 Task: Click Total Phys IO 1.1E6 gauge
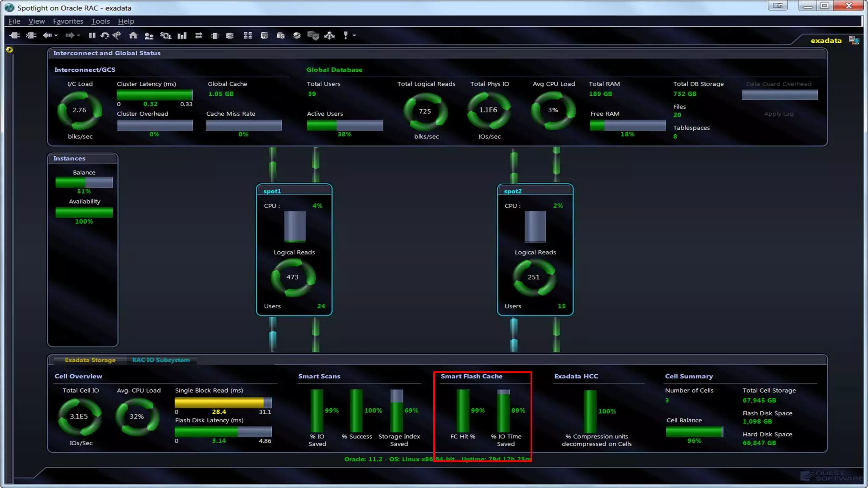pyautogui.click(x=489, y=111)
